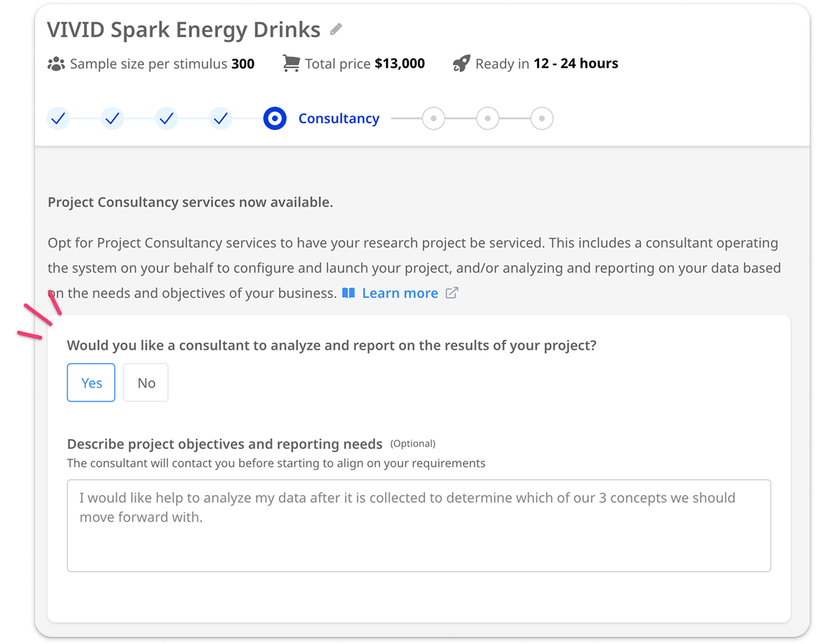Click the (Optional) label
The image size is (816, 644).
click(x=413, y=443)
